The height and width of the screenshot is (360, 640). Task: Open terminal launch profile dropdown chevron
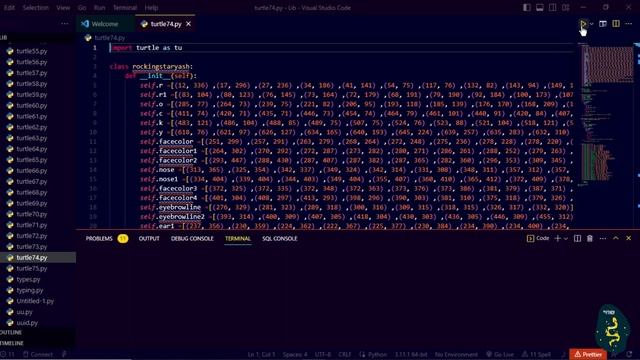566,238
